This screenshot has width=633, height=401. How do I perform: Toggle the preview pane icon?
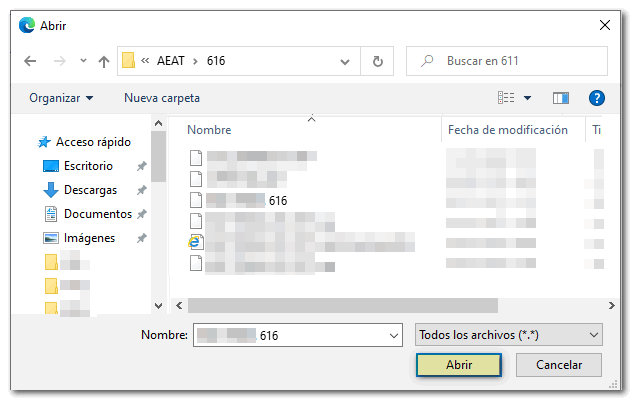click(561, 98)
